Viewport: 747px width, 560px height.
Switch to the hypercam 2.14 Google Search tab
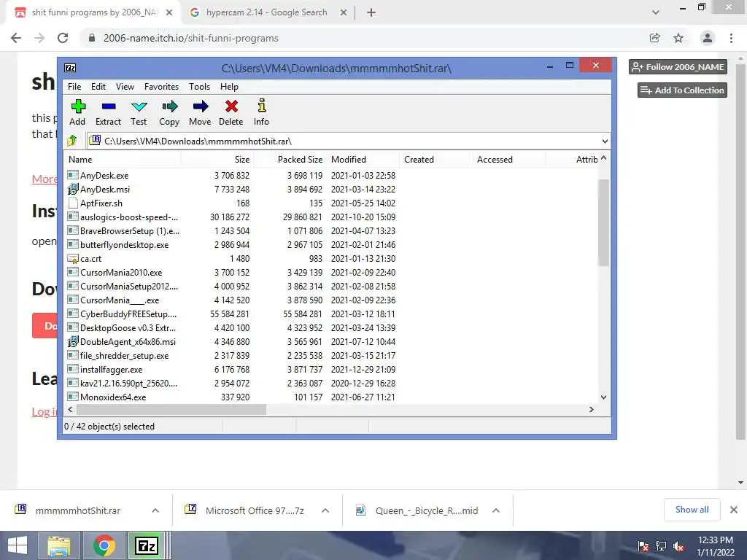(267, 12)
